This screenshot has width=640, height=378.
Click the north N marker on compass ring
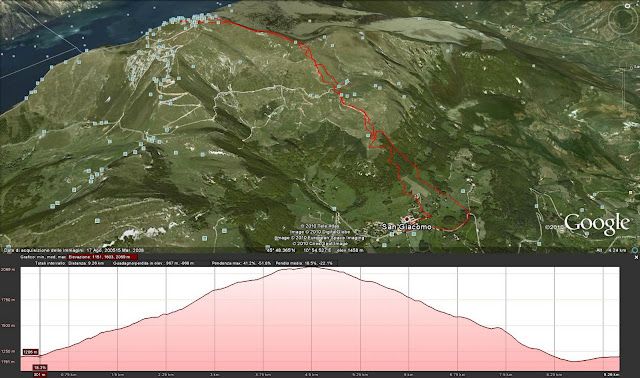tap(627, 5)
